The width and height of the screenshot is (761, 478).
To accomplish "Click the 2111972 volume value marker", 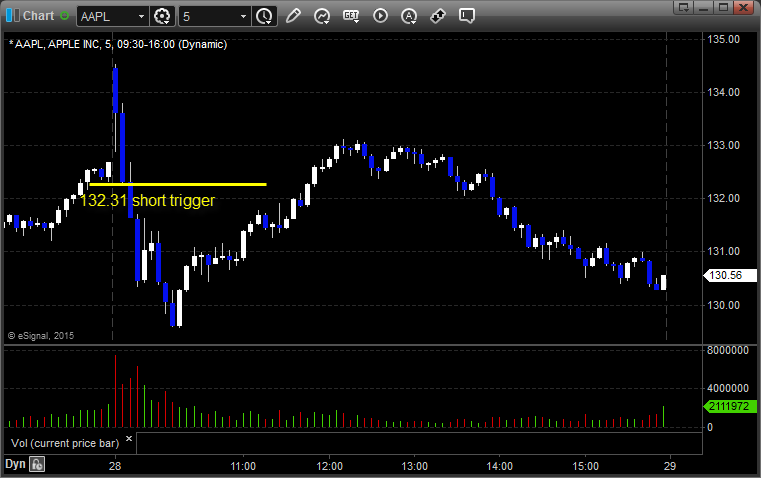I will (730, 406).
